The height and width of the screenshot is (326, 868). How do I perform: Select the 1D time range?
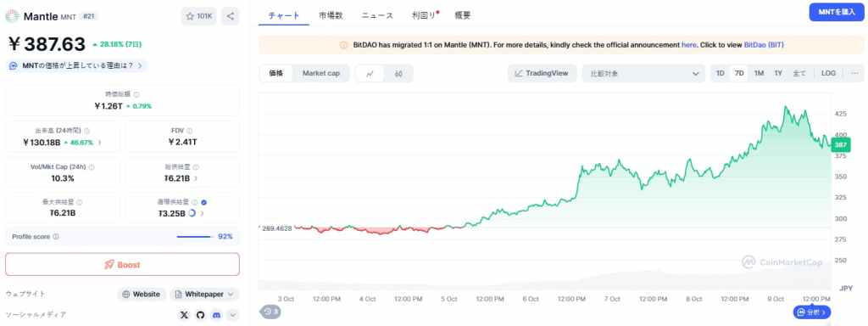[720, 73]
